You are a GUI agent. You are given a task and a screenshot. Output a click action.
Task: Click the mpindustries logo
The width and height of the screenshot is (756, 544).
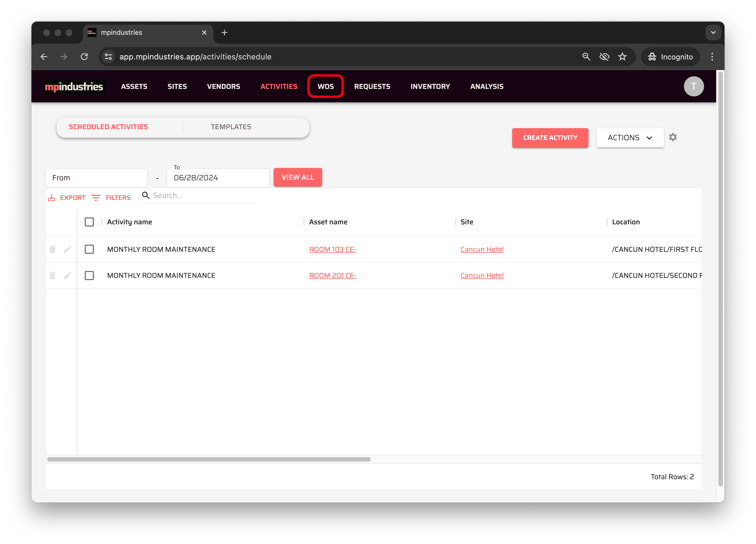(x=74, y=87)
